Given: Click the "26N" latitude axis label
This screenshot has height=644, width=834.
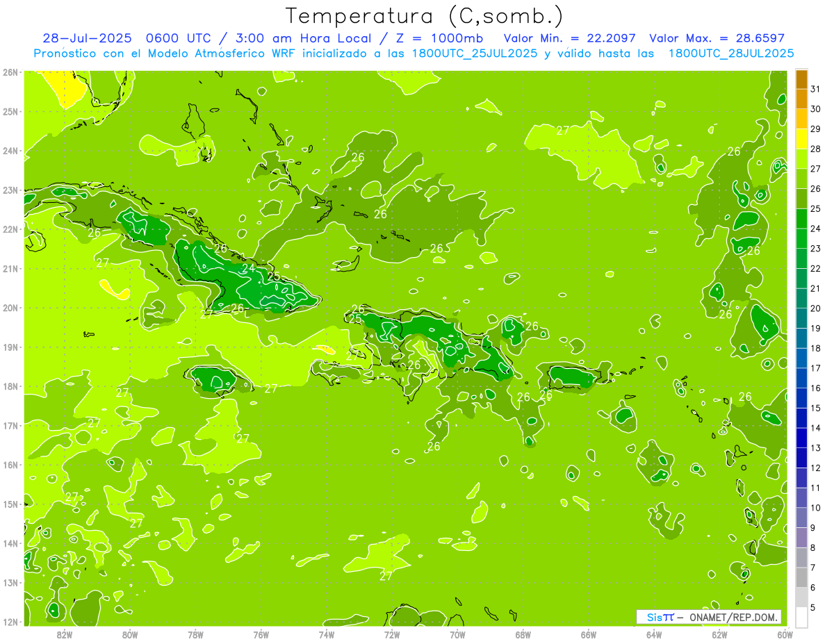Looking at the screenshot, I should click(x=10, y=72).
